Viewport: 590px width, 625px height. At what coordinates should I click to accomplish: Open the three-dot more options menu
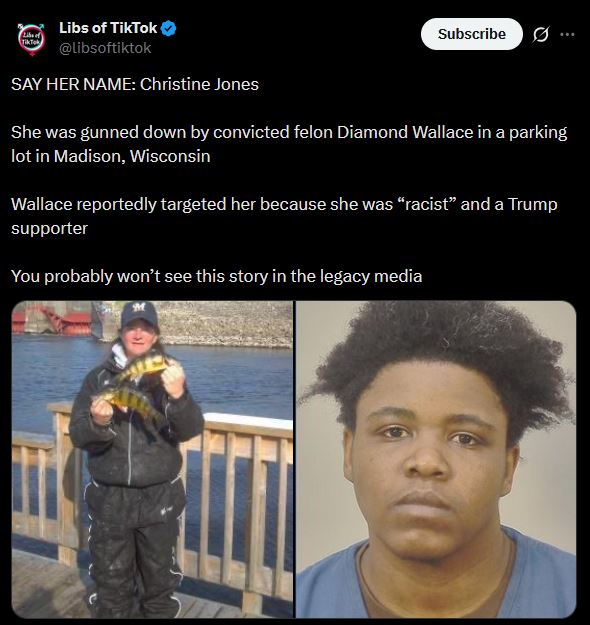[567, 34]
